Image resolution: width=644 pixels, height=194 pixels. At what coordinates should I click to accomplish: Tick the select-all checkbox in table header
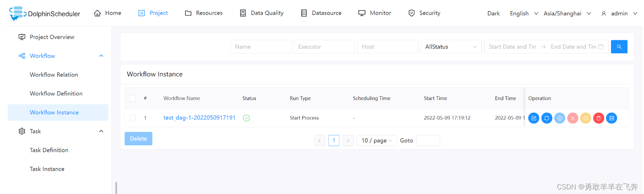(x=133, y=99)
